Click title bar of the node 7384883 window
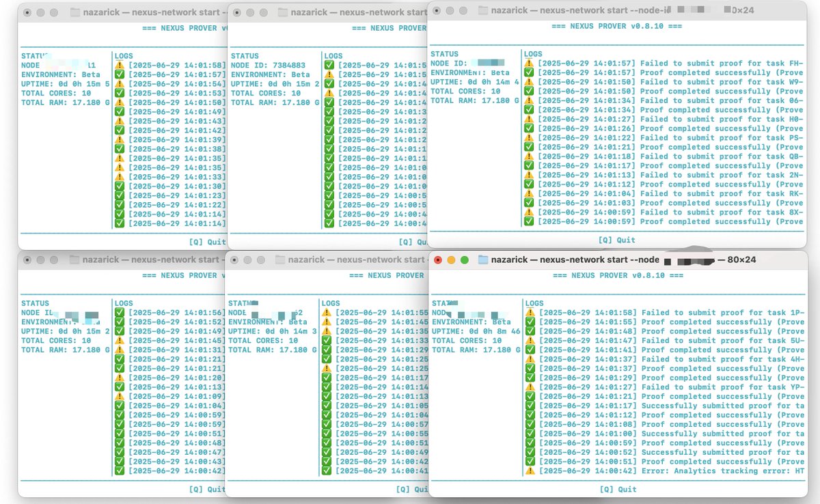820x504 pixels. (x=328, y=12)
